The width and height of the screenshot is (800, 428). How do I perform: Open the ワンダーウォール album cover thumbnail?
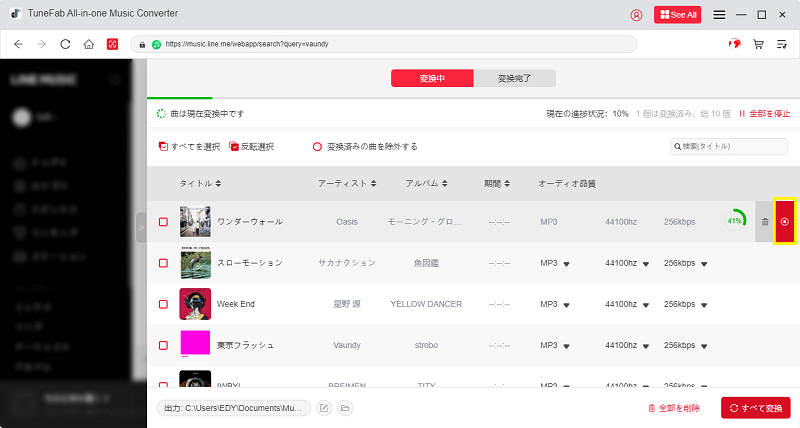pyautogui.click(x=195, y=222)
